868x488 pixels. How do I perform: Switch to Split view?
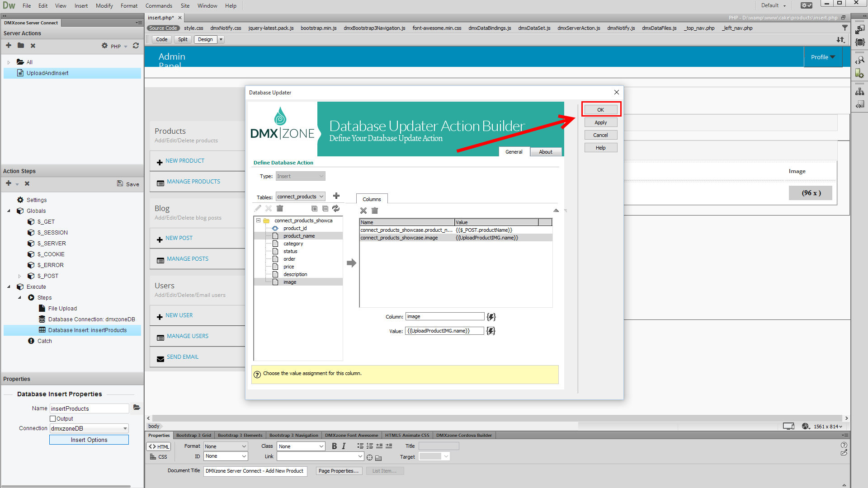click(x=183, y=39)
